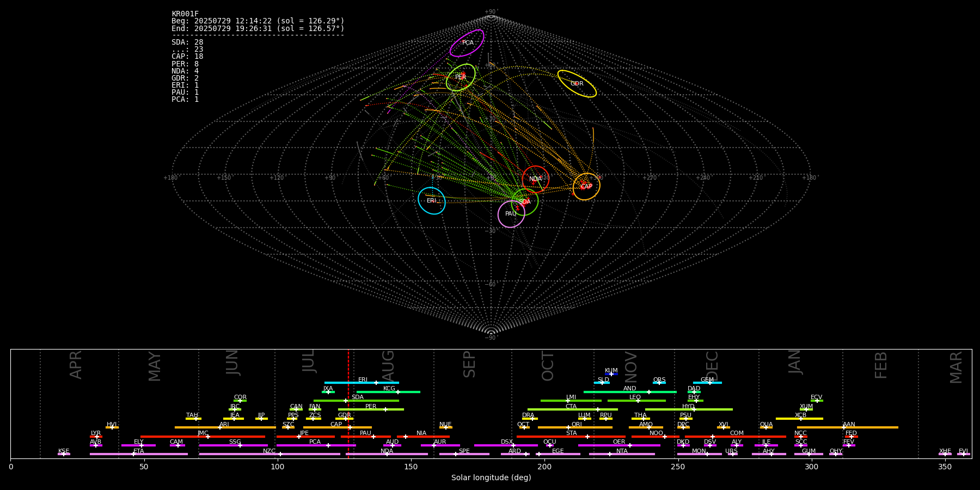Select the KSE shower bar
This screenshot has height=490, width=980.
[64, 454]
